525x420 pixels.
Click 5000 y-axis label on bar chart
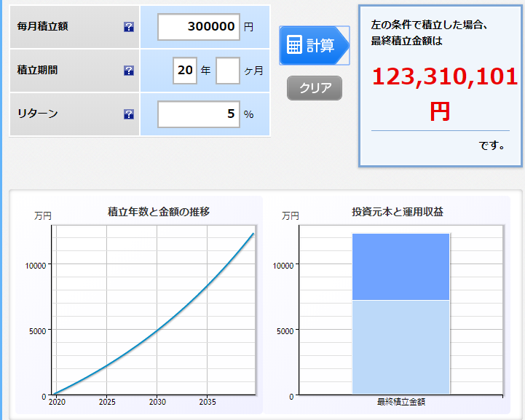click(x=285, y=331)
